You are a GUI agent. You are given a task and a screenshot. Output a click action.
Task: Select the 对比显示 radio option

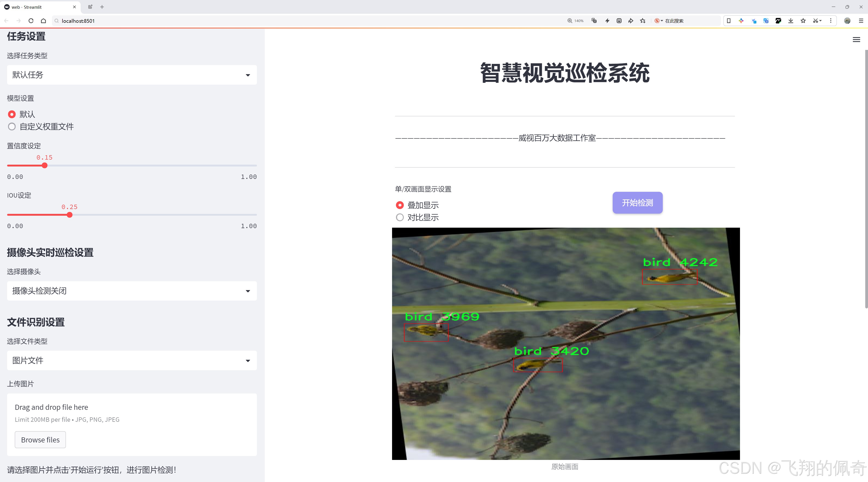(x=400, y=217)
